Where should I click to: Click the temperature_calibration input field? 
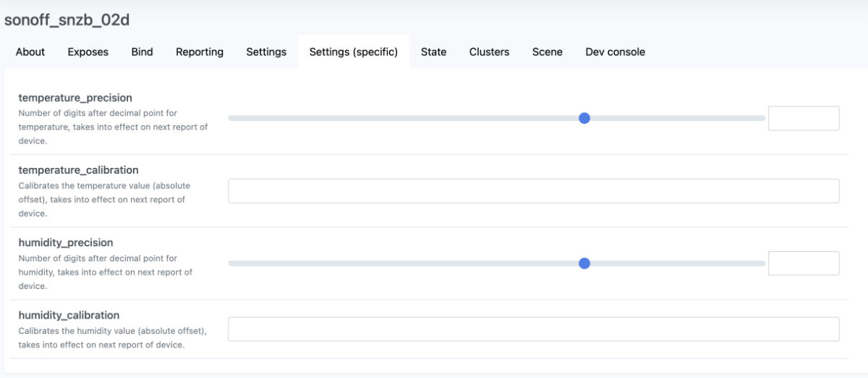(x=534, y=191)
